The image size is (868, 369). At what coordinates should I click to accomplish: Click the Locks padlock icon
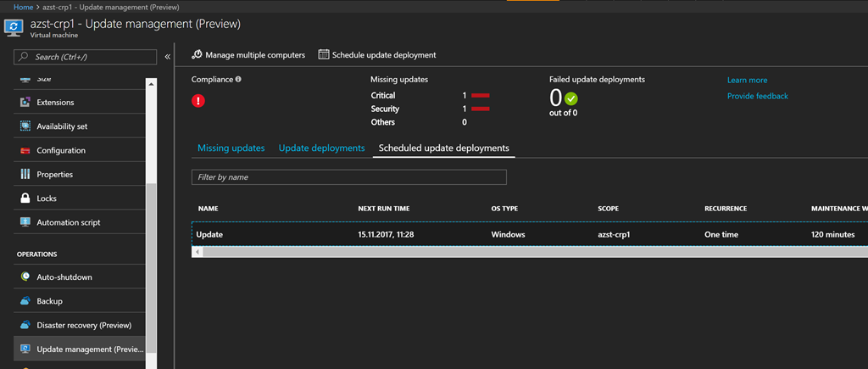click(25, 198)
